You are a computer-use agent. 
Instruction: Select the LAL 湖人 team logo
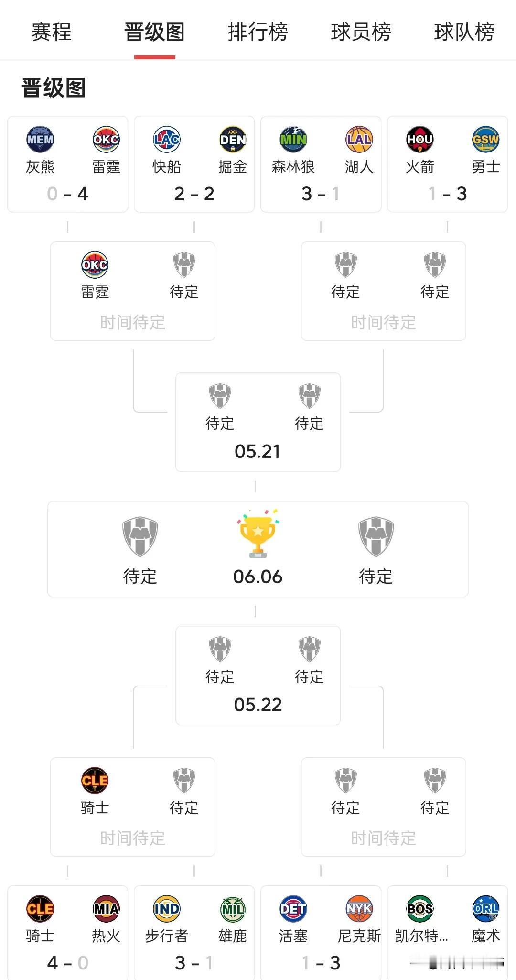pyautogui.click(x=359, y=139)
